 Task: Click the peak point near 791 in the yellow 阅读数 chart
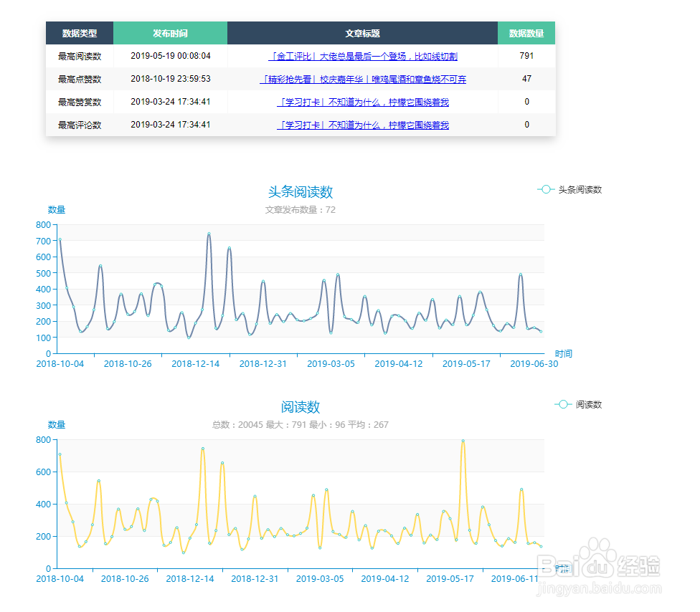pos(463,441)
